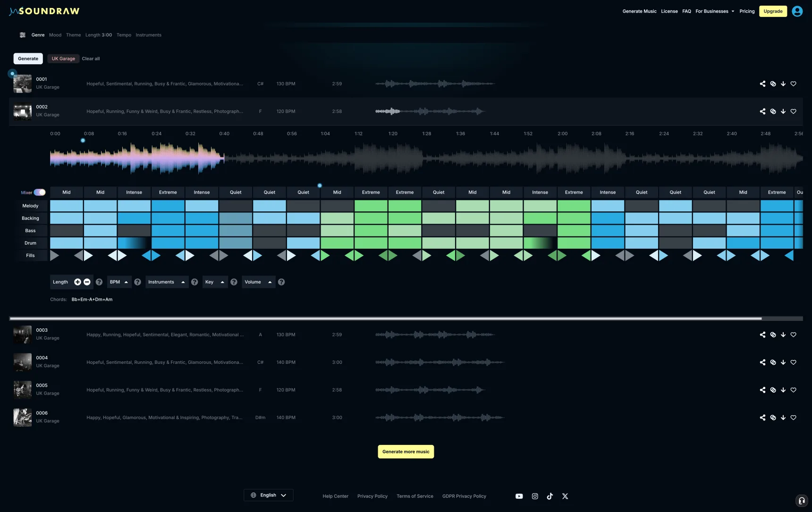Open the Mood filter tab
The width and height of the screenshot is (812, 512).
tap(55, 35)
